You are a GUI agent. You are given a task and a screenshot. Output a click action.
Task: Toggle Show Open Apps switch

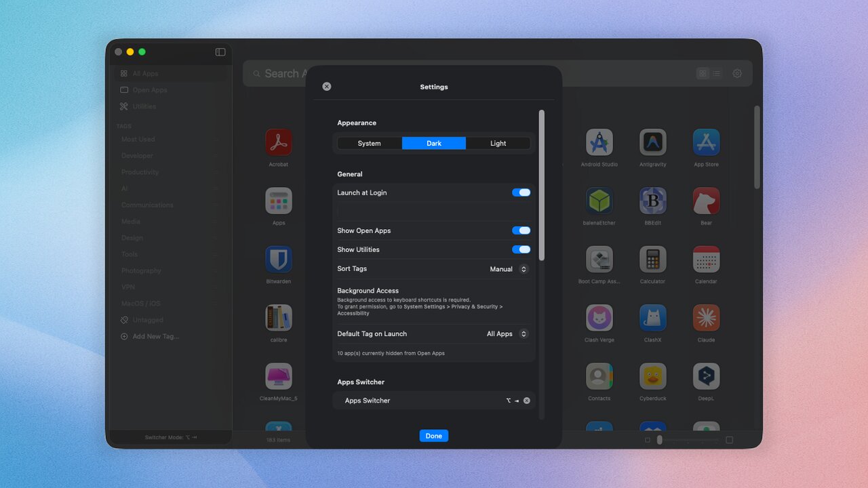click(521, 230)
